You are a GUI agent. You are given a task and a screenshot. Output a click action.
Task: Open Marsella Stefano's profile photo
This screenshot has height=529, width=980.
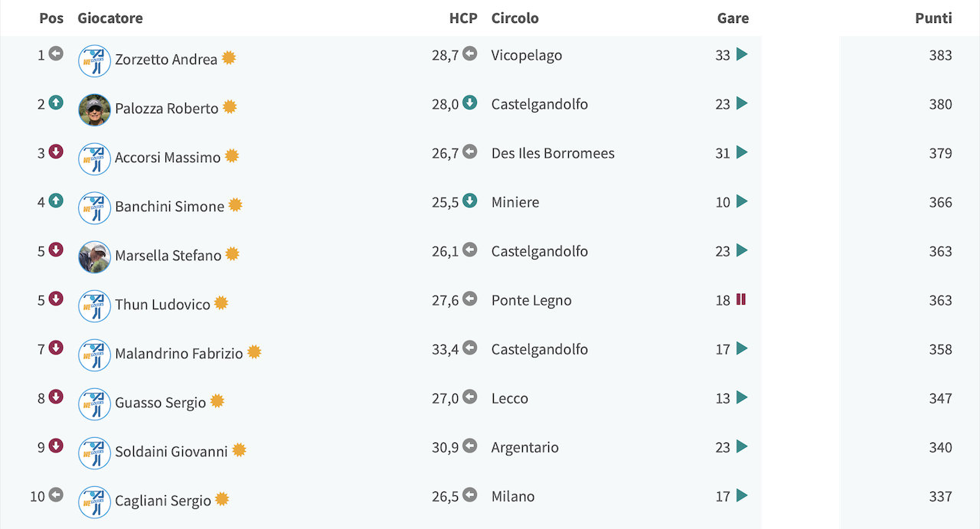point(95,257)
